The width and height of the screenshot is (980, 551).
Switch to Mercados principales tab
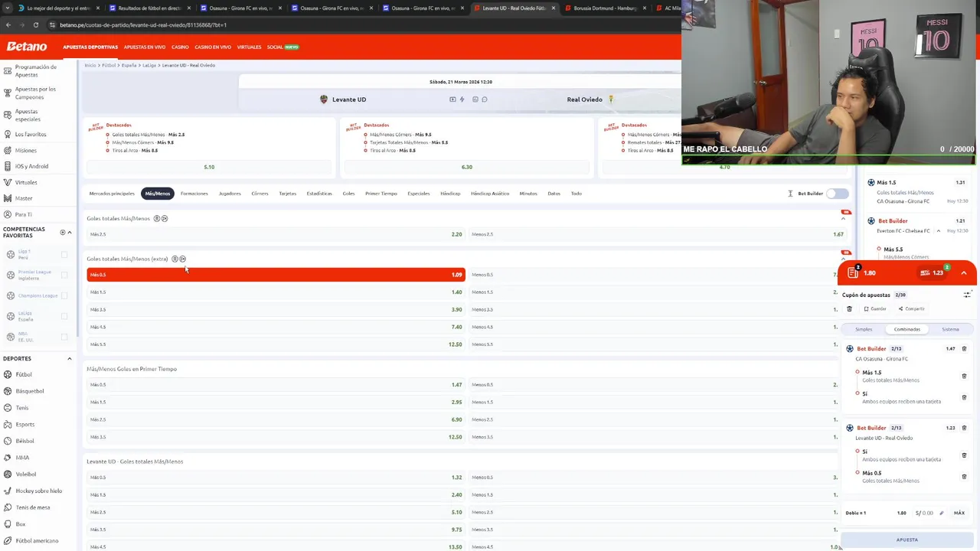click(112, 194)
